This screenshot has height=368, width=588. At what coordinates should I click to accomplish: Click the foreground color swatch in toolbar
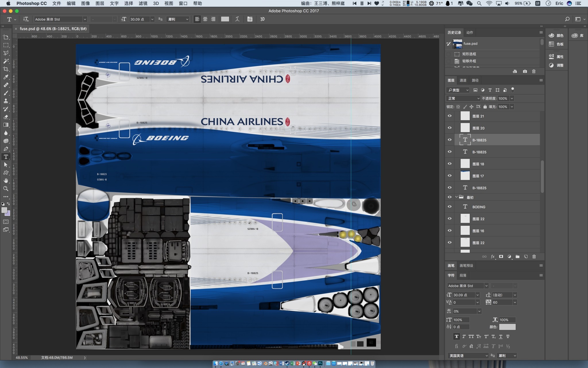[x=4, y=210]
